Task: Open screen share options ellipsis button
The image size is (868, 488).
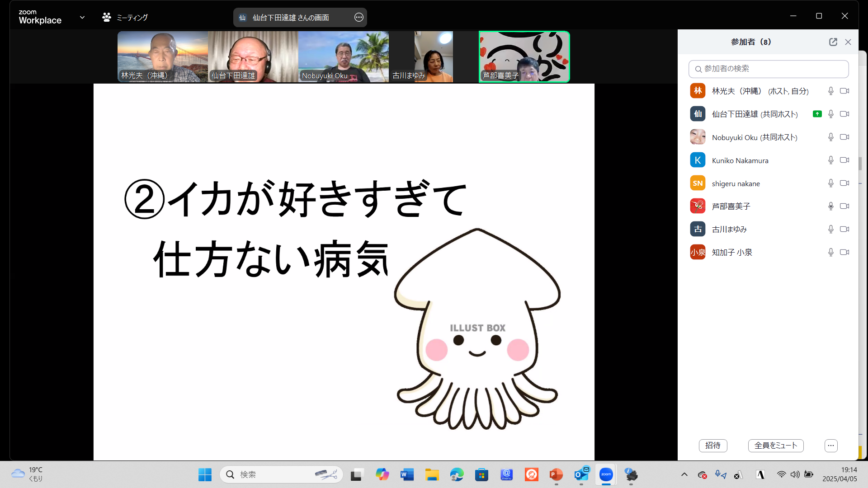Action: point(359,18)
